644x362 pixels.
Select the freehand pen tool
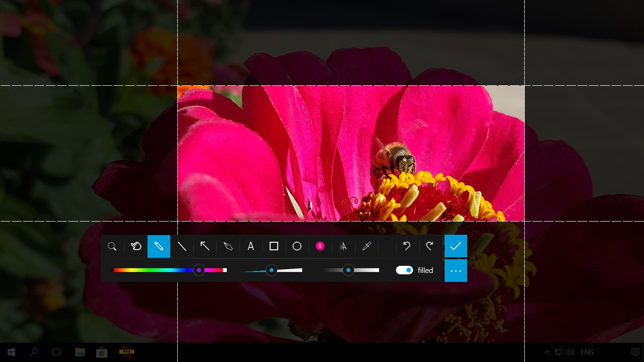coord(228,247)
